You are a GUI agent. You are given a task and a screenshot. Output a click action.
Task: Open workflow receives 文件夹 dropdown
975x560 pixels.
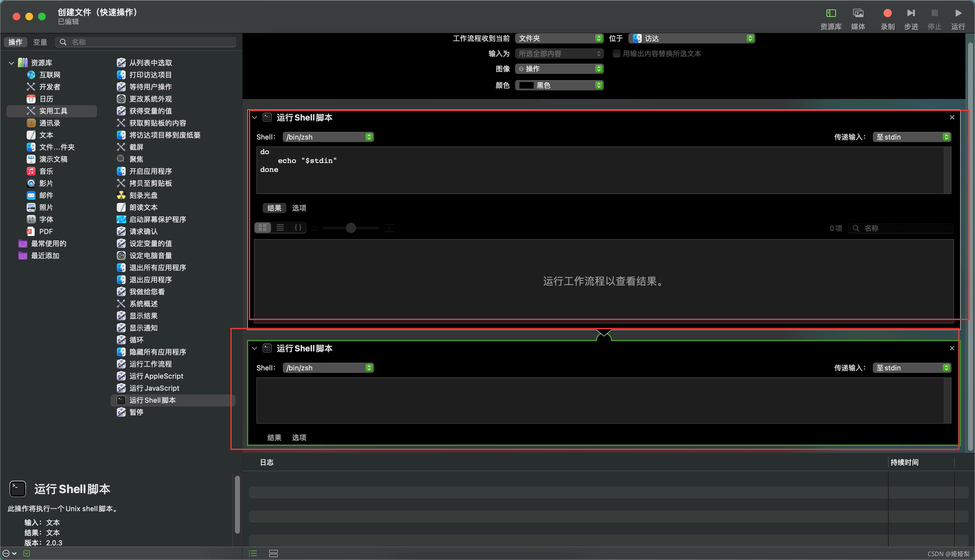[559, 38]
